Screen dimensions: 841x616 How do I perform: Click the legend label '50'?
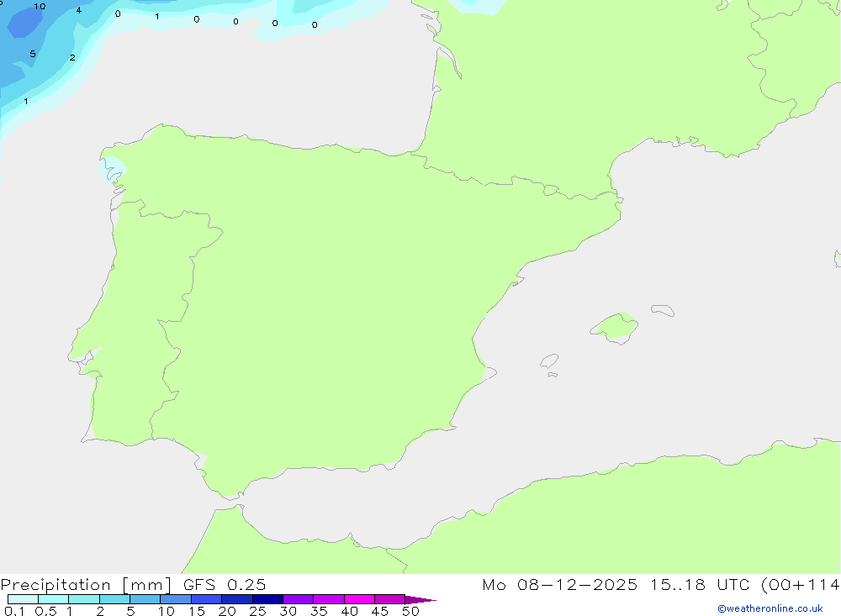[410, 611]
